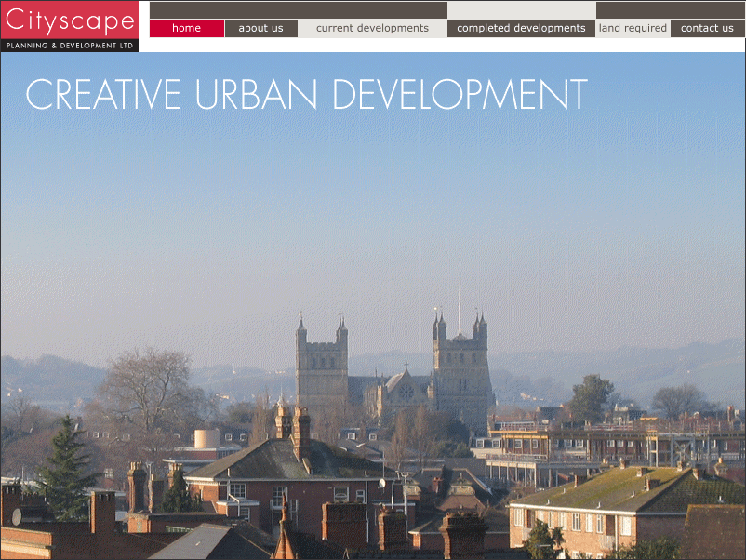Image resolution: width=746 pixels, height=560 pixels.
Task: Click the Creative Urban Development heading
Action: click(306, 95)
